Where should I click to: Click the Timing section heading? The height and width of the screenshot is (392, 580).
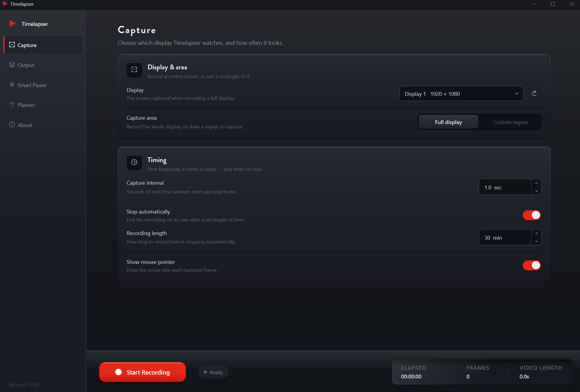(157, 160)
